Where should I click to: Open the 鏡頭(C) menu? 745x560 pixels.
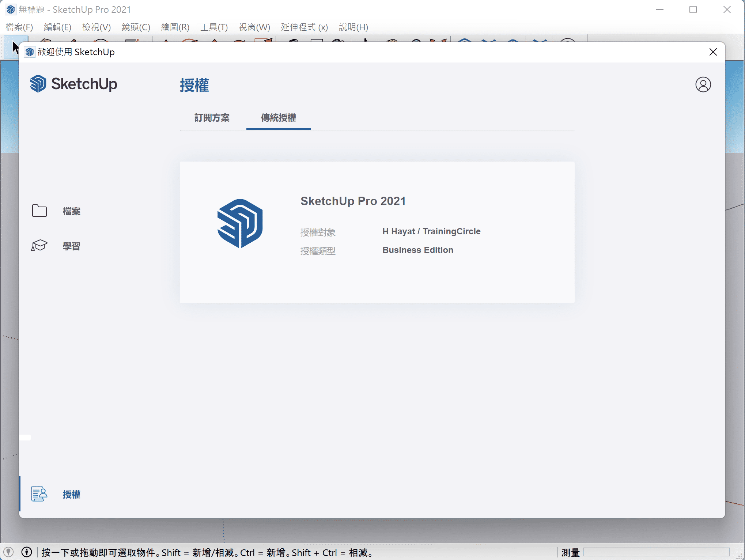[136, 27]
